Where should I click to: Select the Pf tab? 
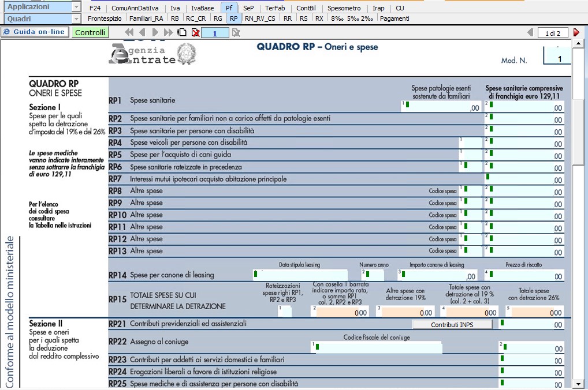click(x=229, y=8)
